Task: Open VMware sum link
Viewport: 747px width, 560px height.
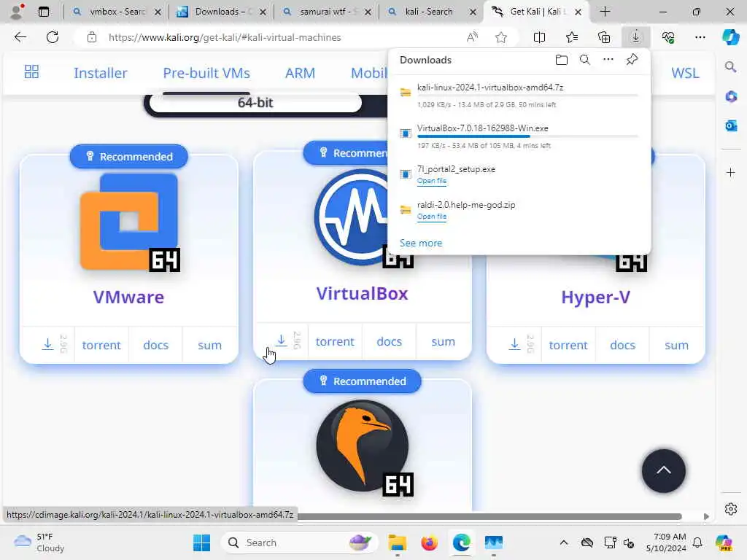Action: [209, 345]
